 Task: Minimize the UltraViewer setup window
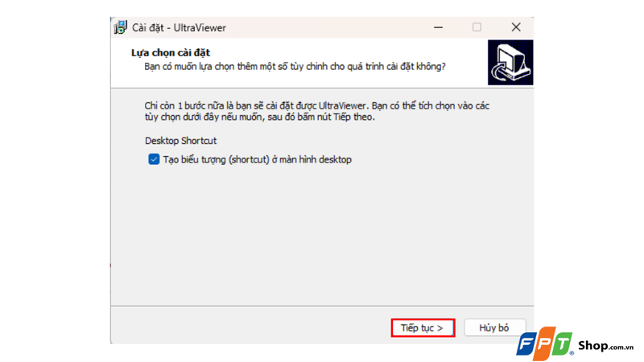[x=438, y=27]
